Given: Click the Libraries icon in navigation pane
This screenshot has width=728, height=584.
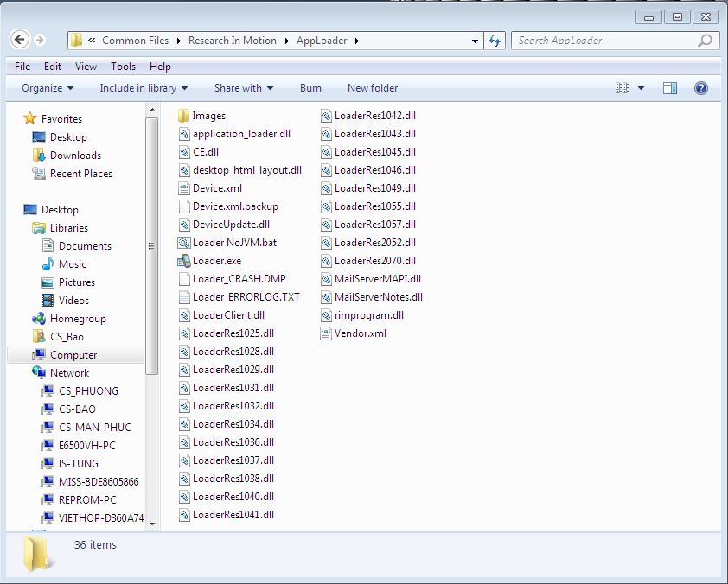Looking at the screenshot, I should pos(39,228).
